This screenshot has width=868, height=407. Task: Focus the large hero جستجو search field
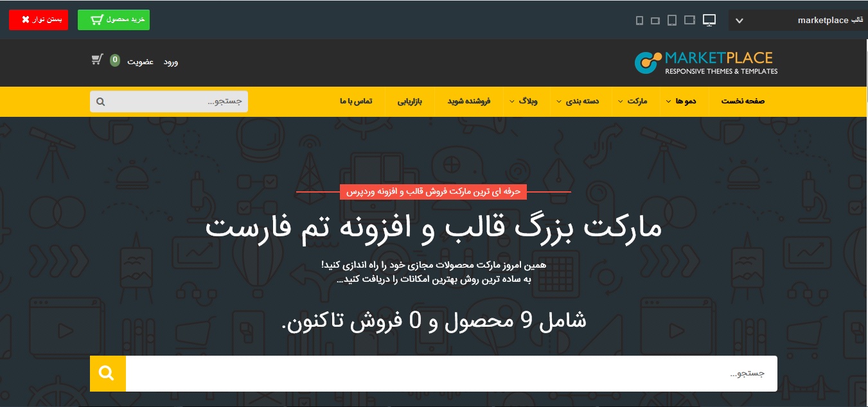tap(450, 374)
